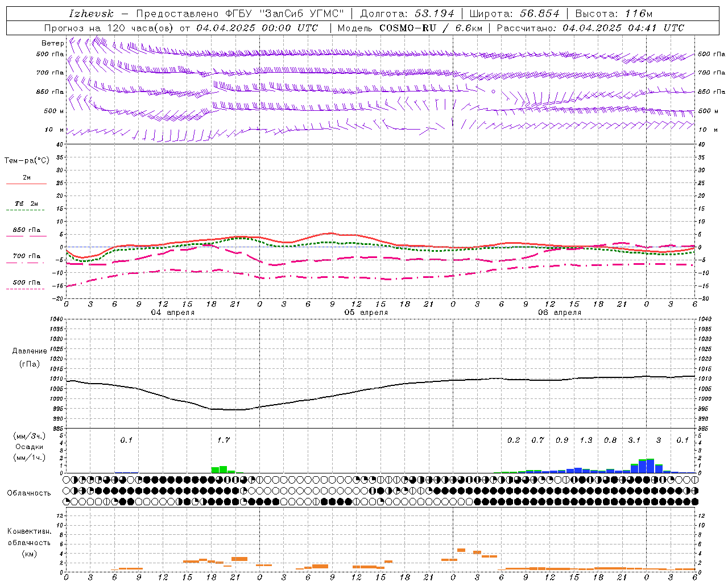Click the '0.9' precipitation total
728x582 pixels.
pos(562,440)
